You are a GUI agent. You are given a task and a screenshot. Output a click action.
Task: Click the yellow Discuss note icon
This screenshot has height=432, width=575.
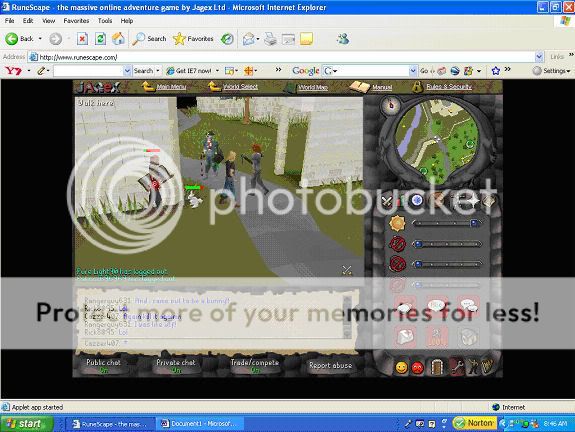(x=307, y=39)
